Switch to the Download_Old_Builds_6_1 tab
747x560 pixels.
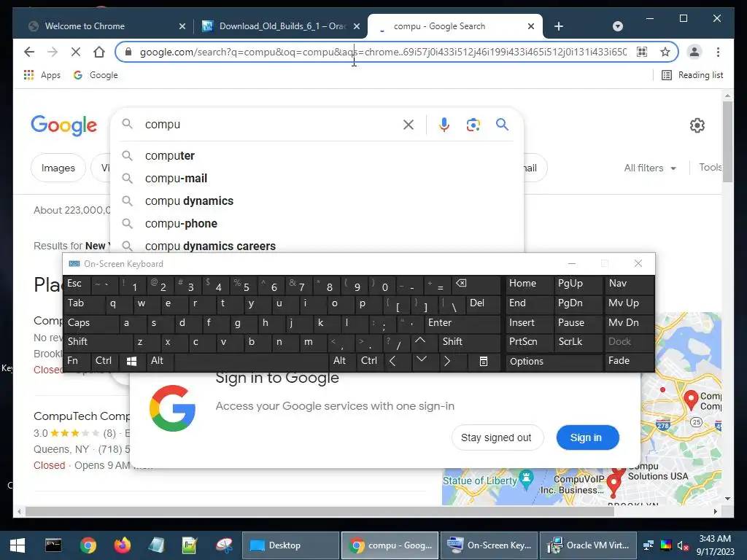click(282, 26)
